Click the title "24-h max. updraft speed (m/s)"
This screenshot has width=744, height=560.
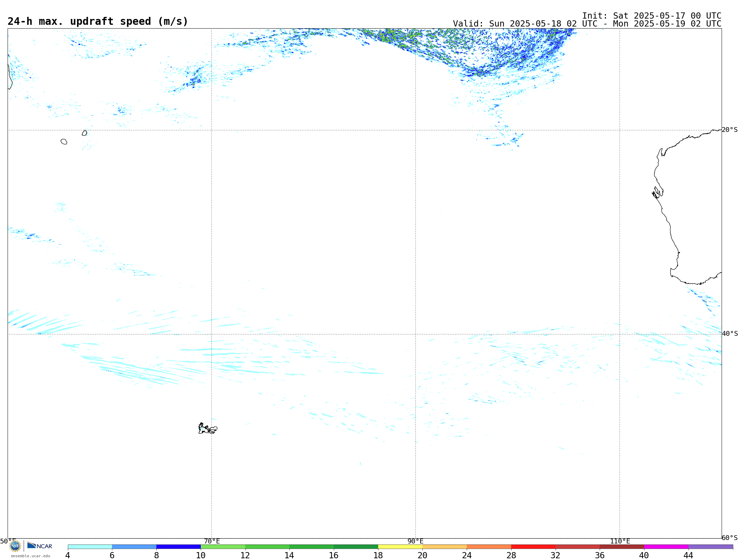[98, 22]
